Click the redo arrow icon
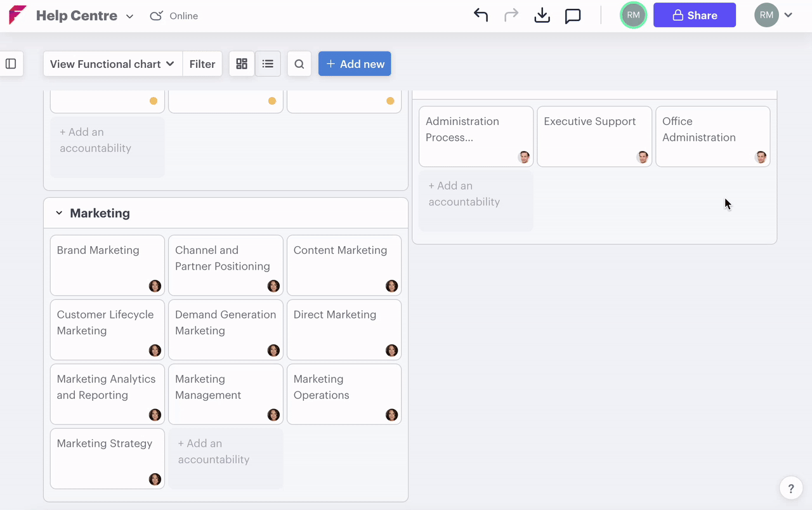The image size is (812, 510). (x=511, y=16)
